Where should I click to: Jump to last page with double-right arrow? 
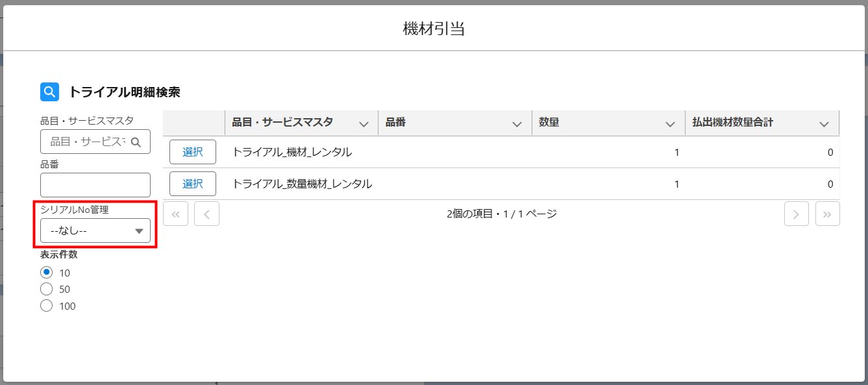click(x=827, y=214)
